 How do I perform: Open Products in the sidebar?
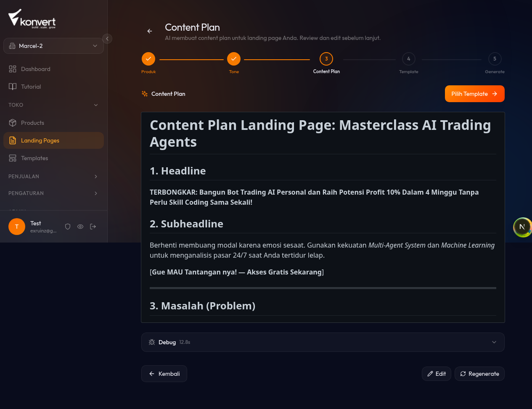tap(53, 123)
